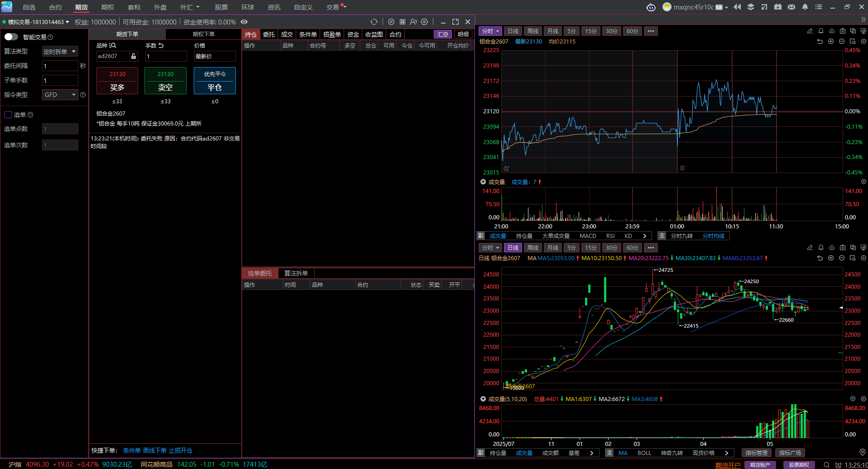Click the 卖空 sell short button
Screen dimensions: 868x469
point(165,81)
